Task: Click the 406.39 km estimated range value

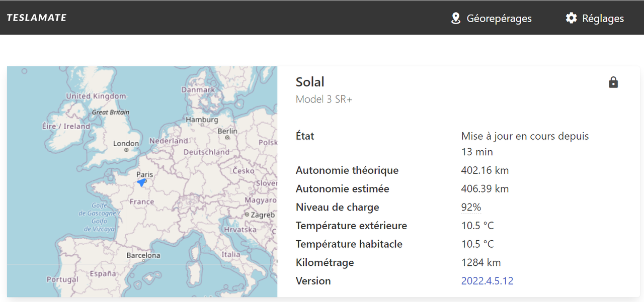Action: coord(485,189)
